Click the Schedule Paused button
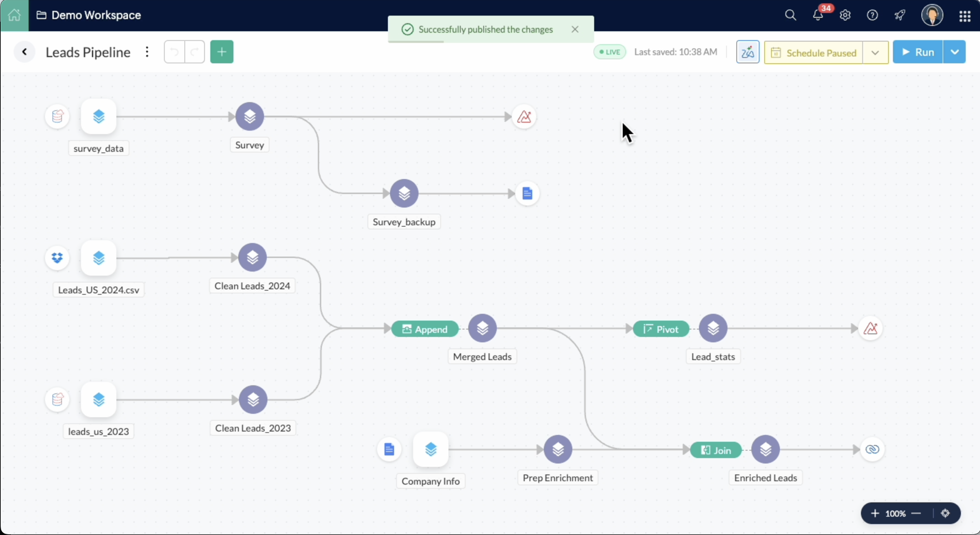This screenshot has width=980, height=535. coord(813,52)
